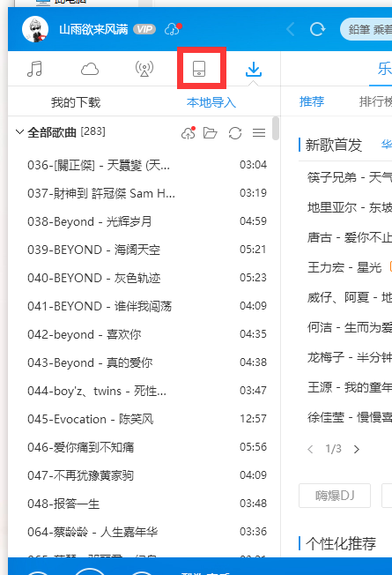Collapse the 全部歌曲 list
This screenshot has height=575, width=392.
tap(19, 131)
